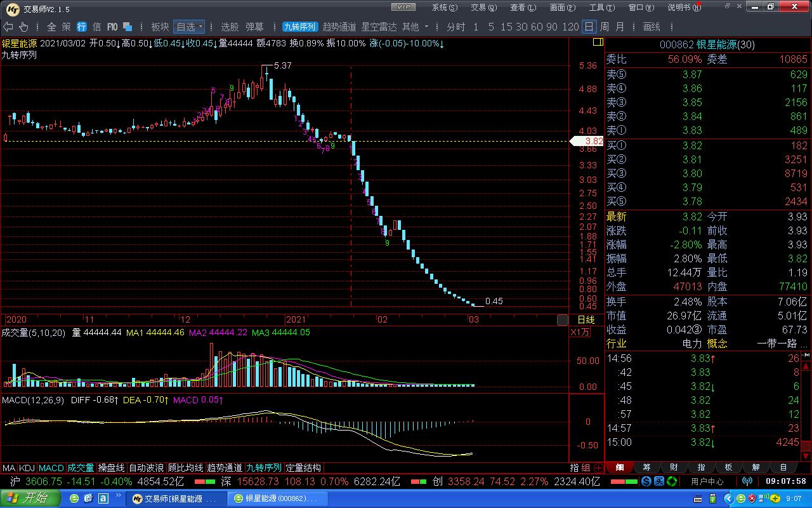Image resolution: width=812 pixels, height=508 pixels.
Task: Click the 3.82 current price marker on axis
Action: pyautogui.click(x=588, y=141)
